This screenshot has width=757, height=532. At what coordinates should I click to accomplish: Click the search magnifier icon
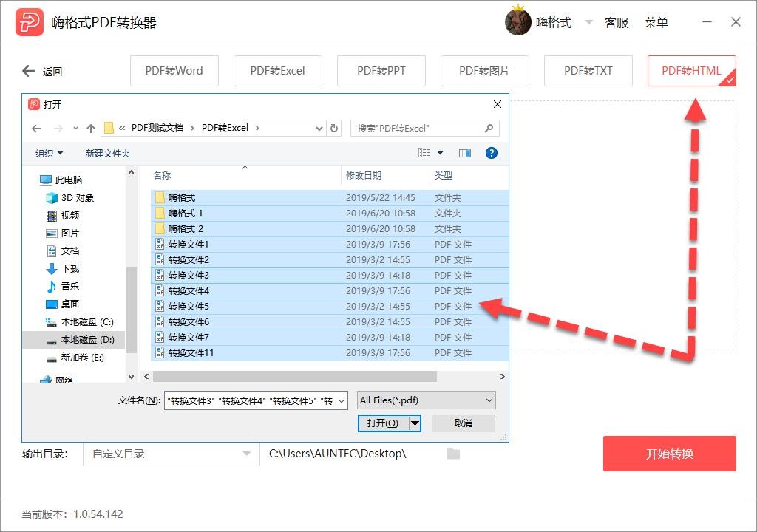click(x=489, y=128)
